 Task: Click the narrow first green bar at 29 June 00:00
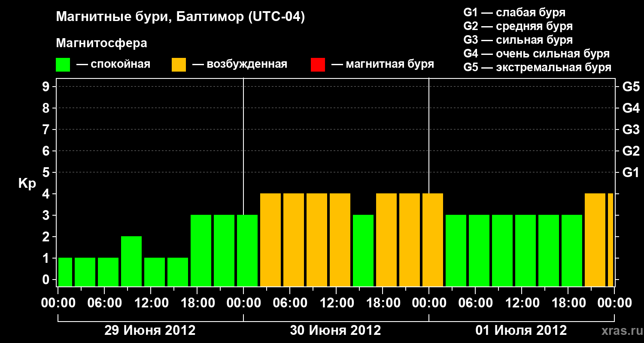(65, 272)
